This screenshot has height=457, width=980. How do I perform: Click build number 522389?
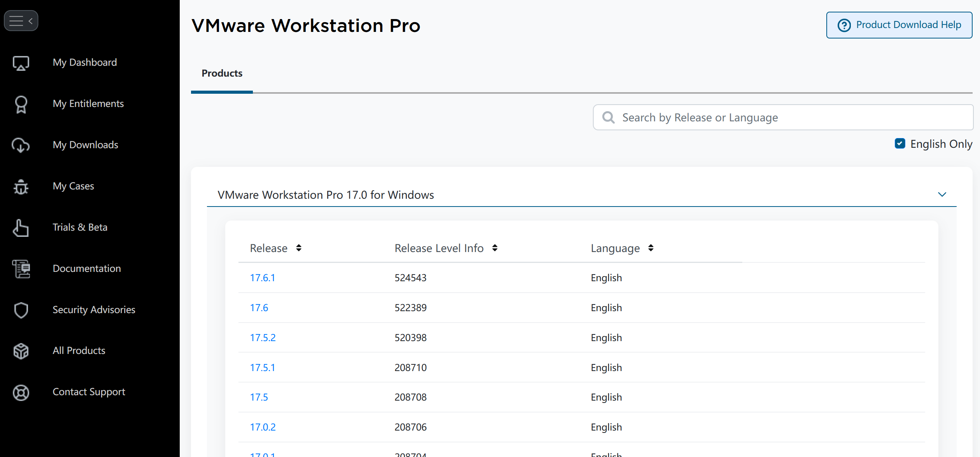(x=411, y=308)
